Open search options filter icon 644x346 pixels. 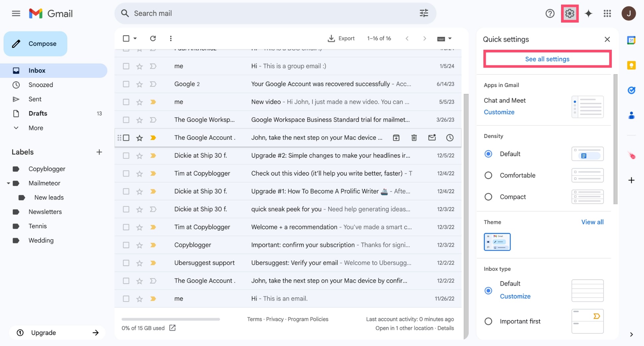coord(424,13)
